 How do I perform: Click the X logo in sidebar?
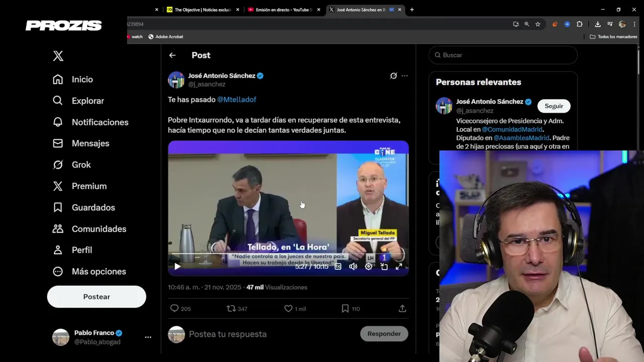(x=58, y=56)
